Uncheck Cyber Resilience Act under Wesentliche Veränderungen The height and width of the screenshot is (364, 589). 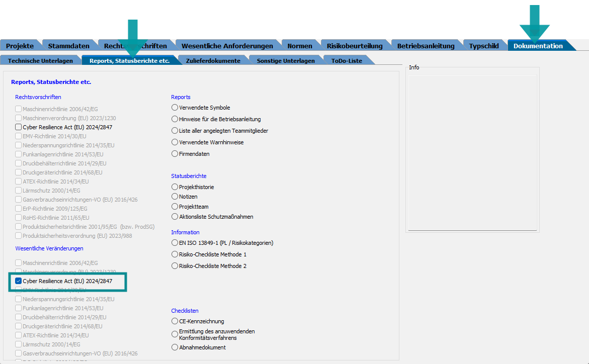pos(19,281)
